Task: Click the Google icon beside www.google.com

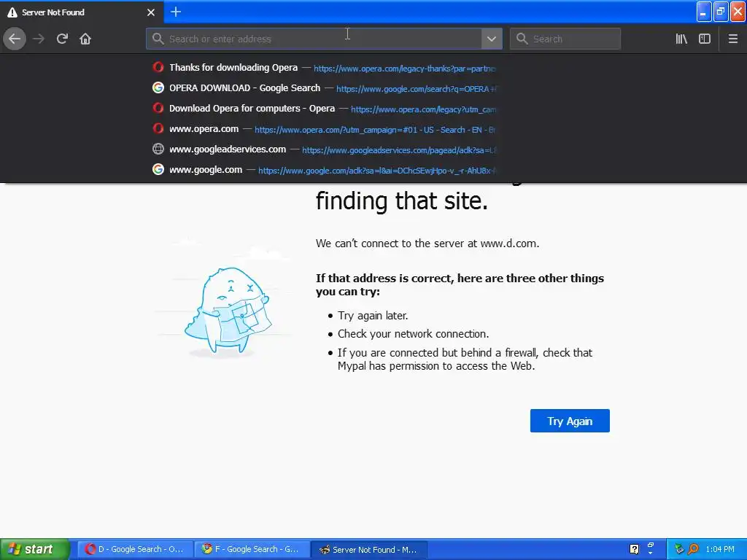Action: [158, 169]
